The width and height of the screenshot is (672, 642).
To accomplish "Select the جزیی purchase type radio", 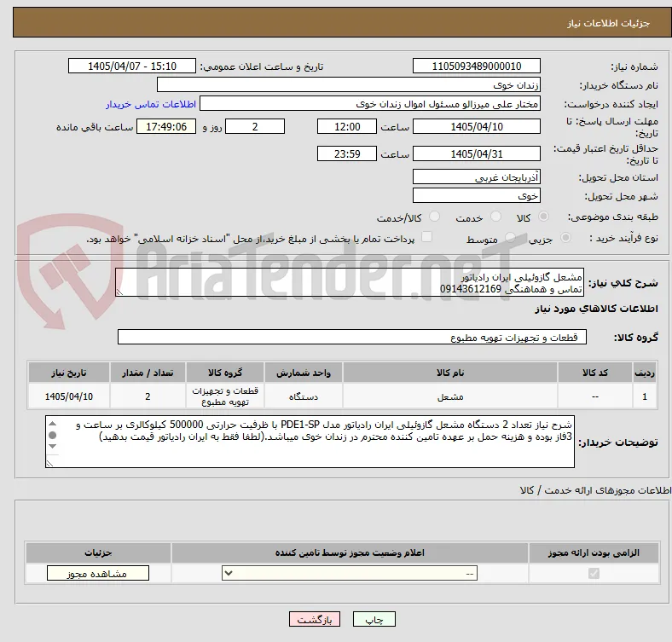I will pos(565,237).
